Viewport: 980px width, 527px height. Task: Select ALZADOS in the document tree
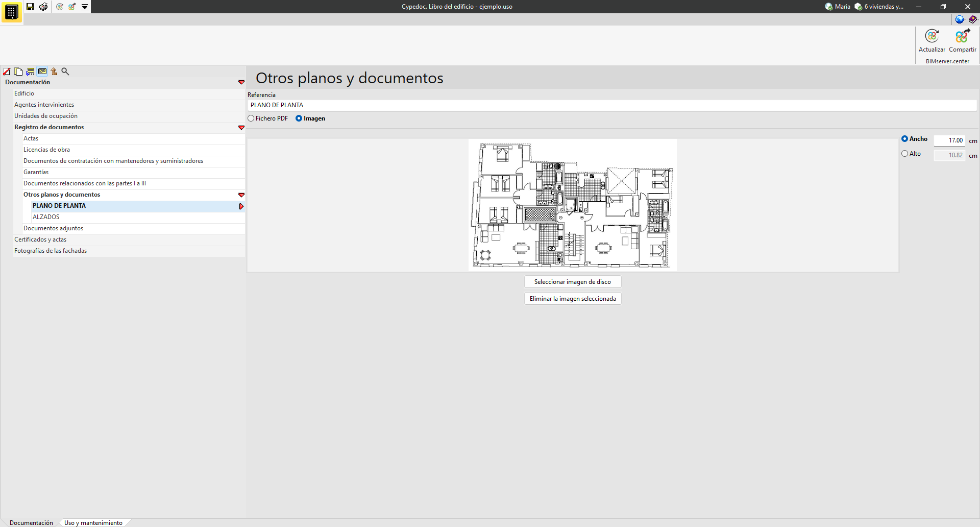46,217
